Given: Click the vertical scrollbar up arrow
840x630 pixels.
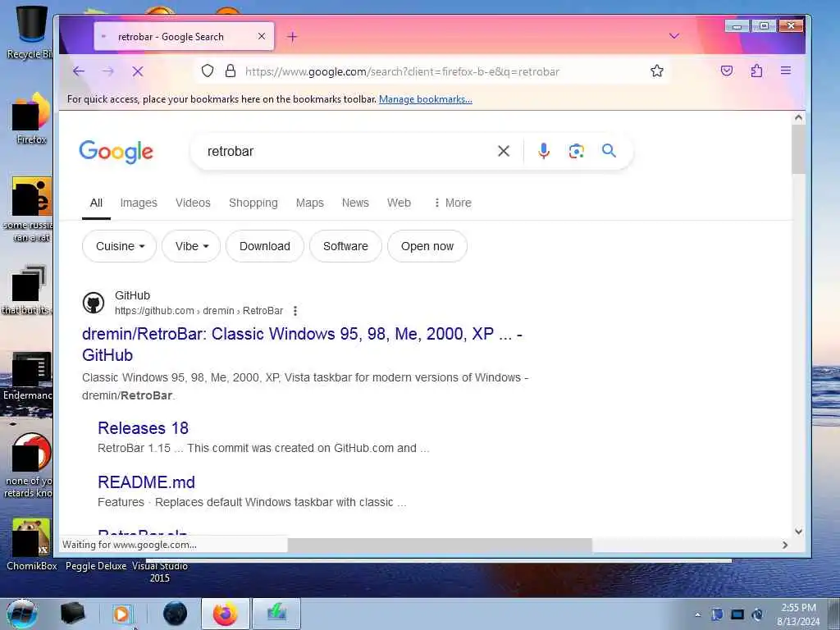Looking at the screenshot, I should tap(798, 117).
